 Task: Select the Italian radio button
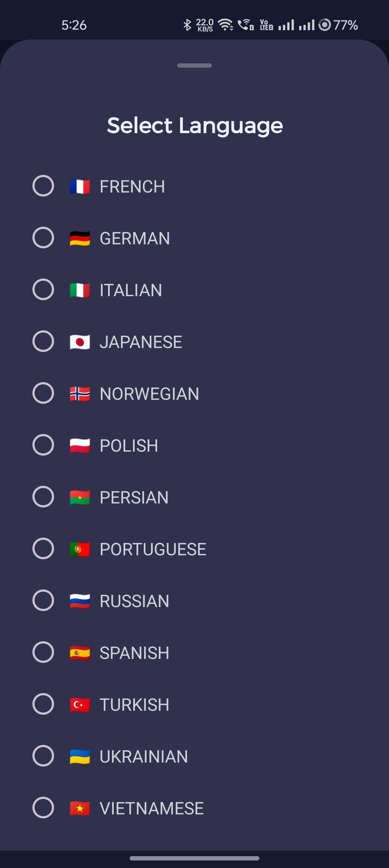coord(43,290)
